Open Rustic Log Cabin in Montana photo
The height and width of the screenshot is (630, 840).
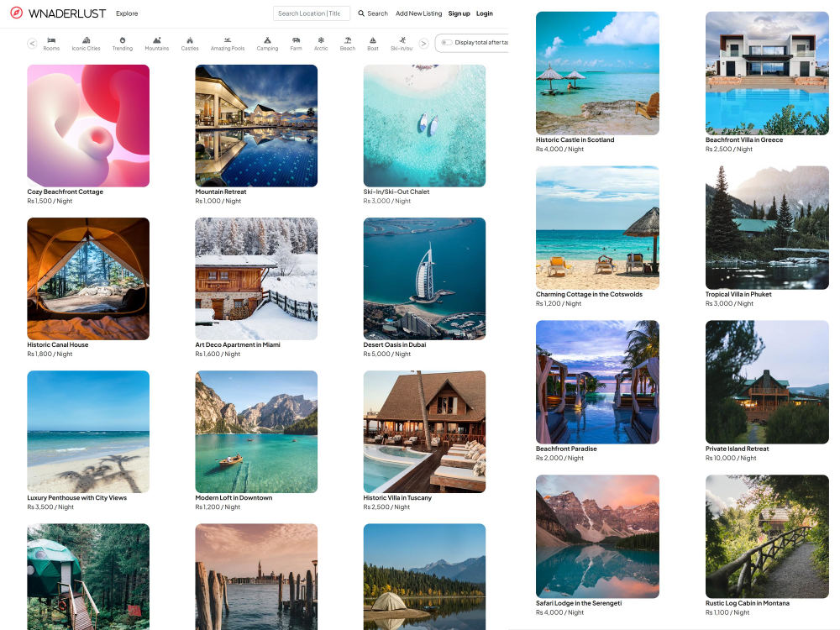767,536
